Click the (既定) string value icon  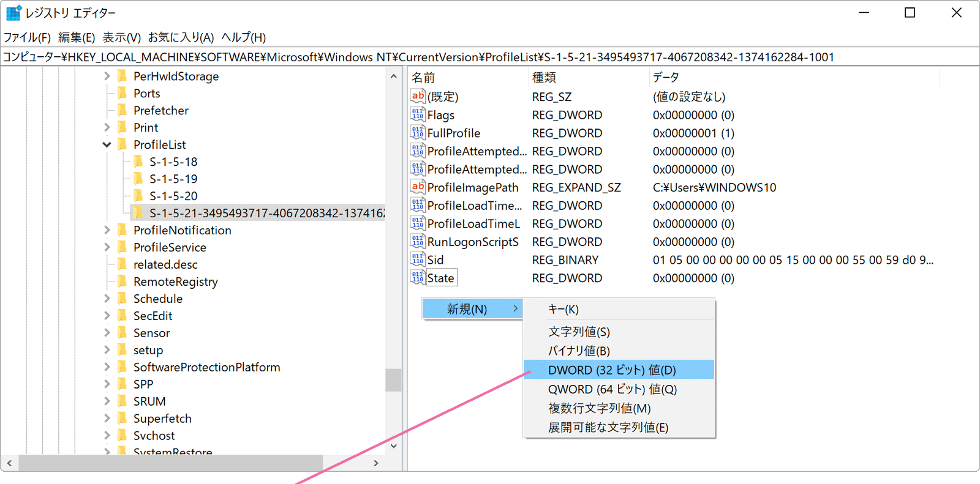pos(418,96)
